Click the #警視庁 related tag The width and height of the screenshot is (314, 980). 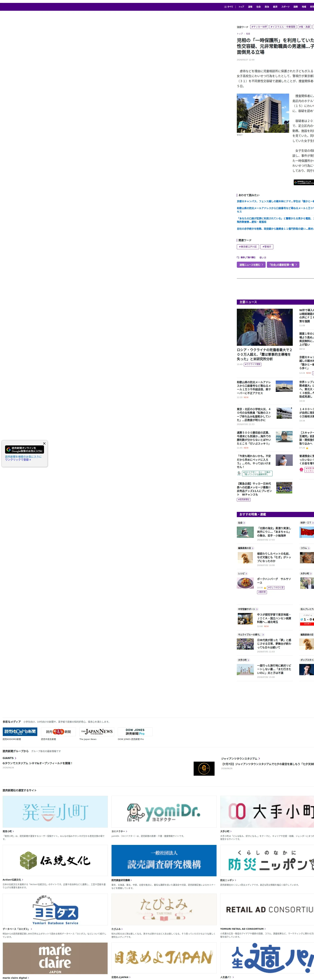pyautogui.click(x=267, y=247)
